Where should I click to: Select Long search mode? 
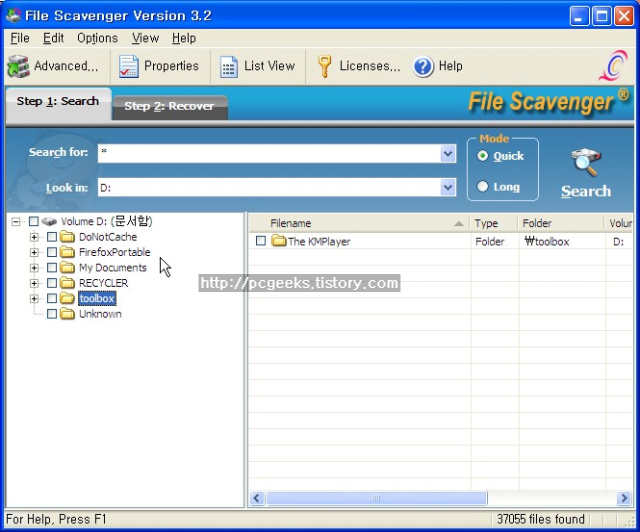482,187
